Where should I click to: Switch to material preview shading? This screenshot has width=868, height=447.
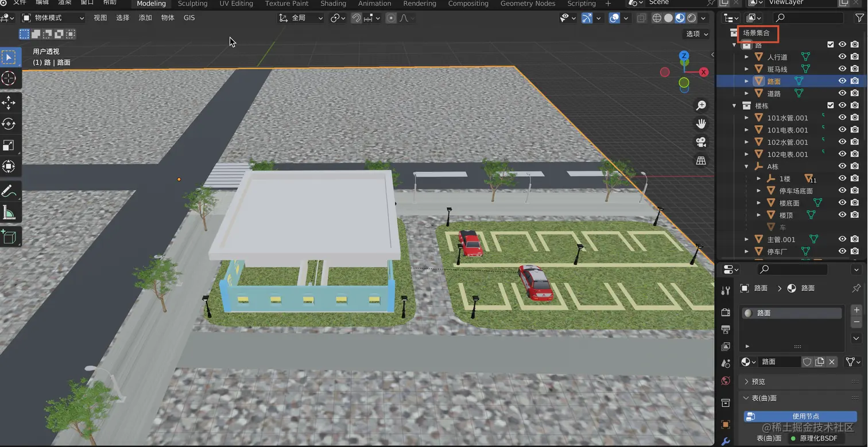680,18
